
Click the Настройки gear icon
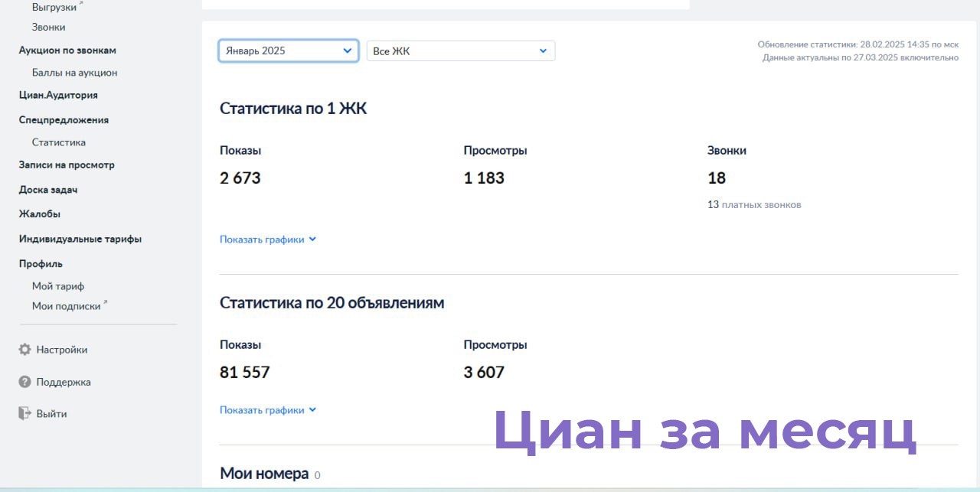(x=24, y=350)
